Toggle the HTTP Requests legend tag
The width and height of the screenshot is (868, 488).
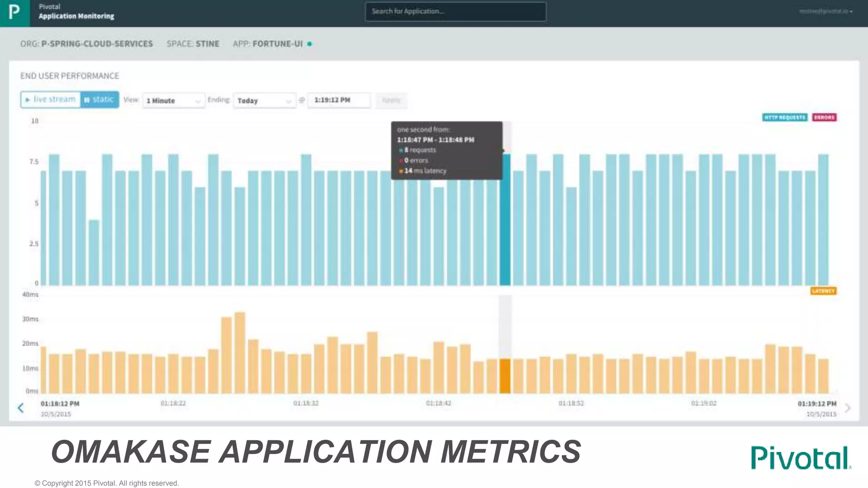[x=785, y=117]
